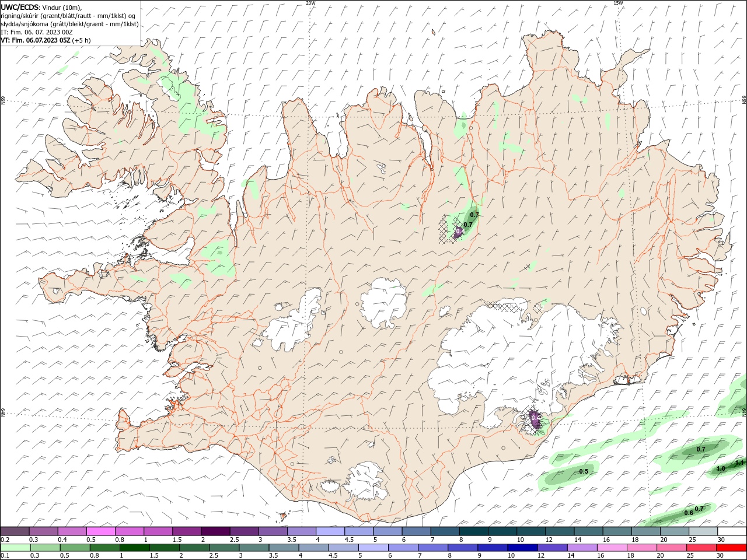Click the 1.0 precipitation value in the green offshore band
This screenshot has width=747, height=560.
click(721, 468)
